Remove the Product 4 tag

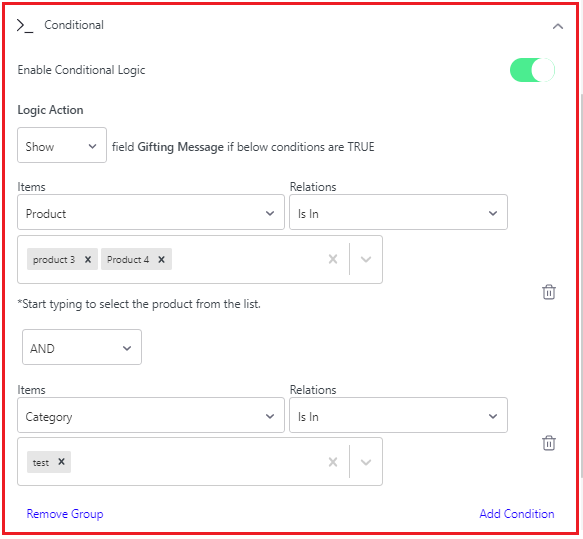point(161,259)
